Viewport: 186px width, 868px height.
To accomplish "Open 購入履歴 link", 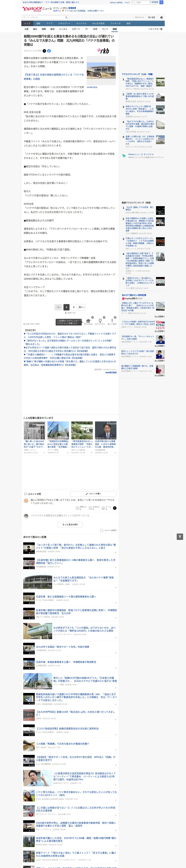I will pyautogui.click(x=152, y=18).
